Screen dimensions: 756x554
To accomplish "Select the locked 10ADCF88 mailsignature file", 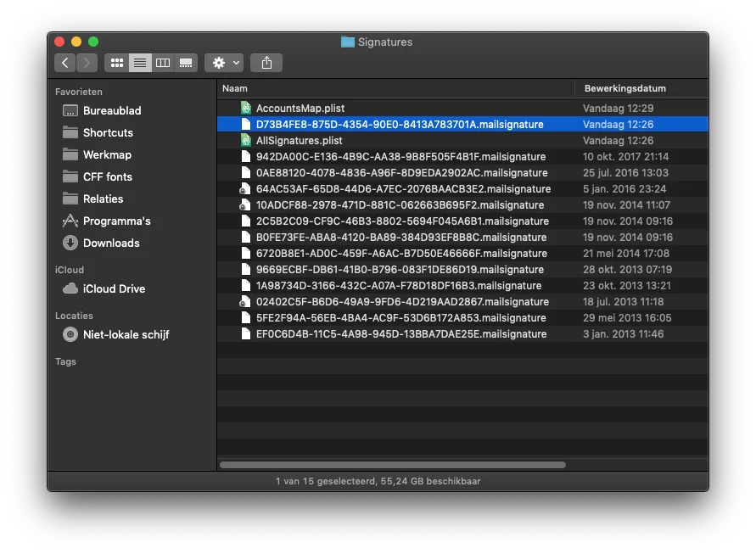I will coord(462,205).
